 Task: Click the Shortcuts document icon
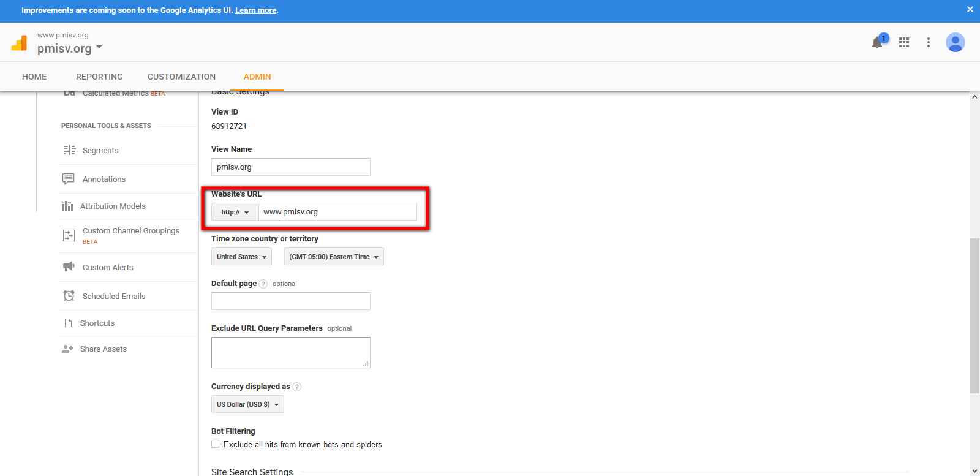[68, 323]
